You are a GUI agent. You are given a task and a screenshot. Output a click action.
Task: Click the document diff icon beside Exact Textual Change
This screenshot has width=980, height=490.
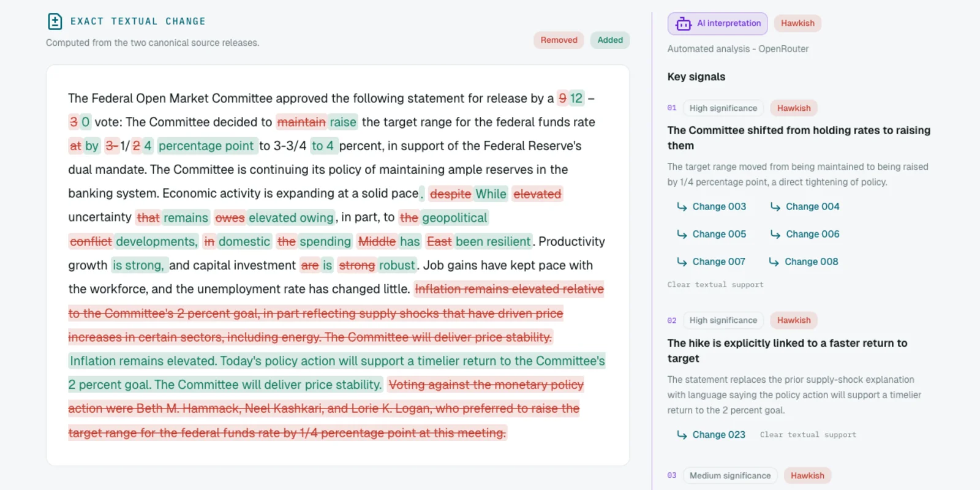pos(55,21)
